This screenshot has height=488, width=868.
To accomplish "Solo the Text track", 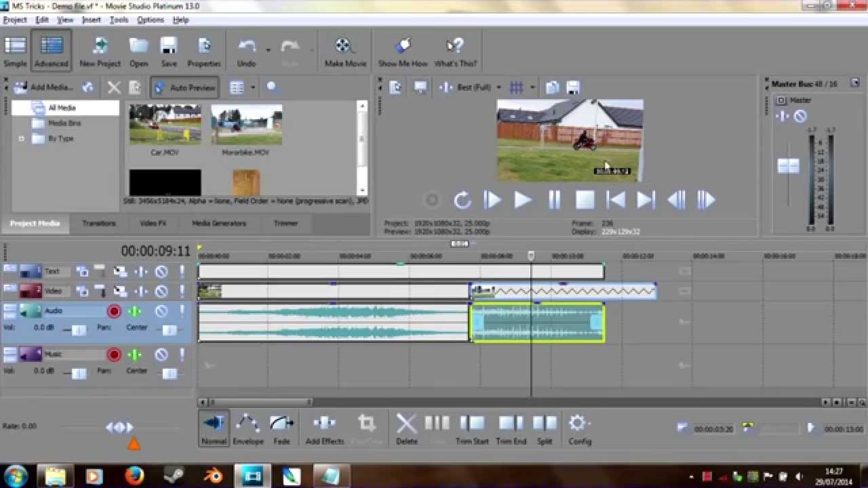I will click(182, 272).
